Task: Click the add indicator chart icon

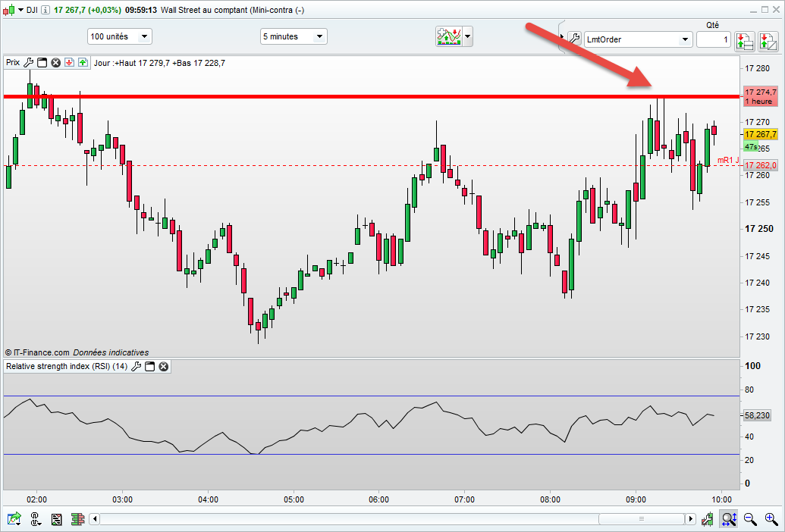Action: [x=449, y=36]
